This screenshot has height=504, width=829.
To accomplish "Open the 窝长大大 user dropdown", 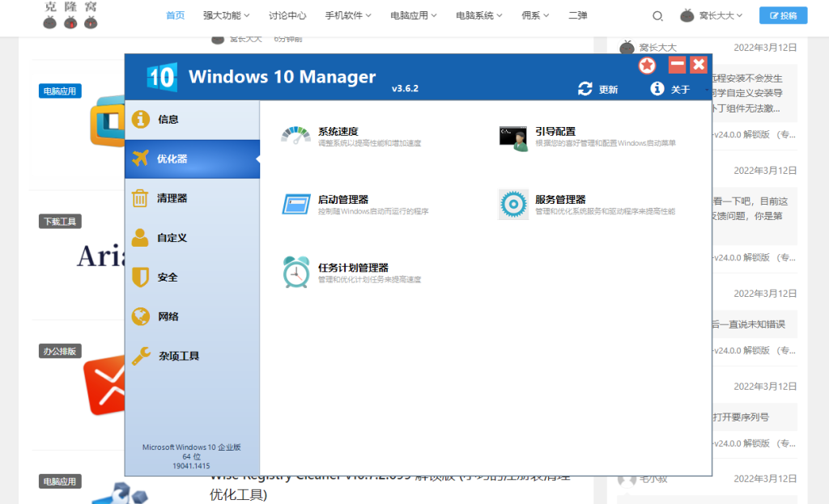I will click(721, 15).
